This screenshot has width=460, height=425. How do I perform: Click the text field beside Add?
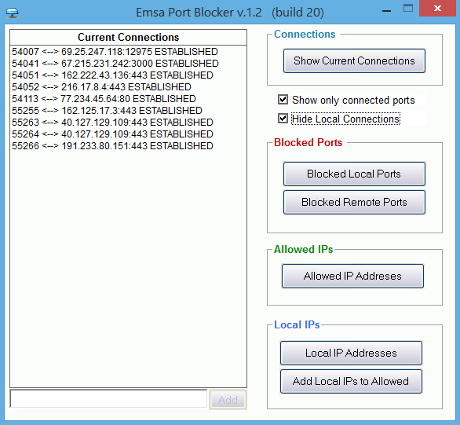tap(108, 399)
